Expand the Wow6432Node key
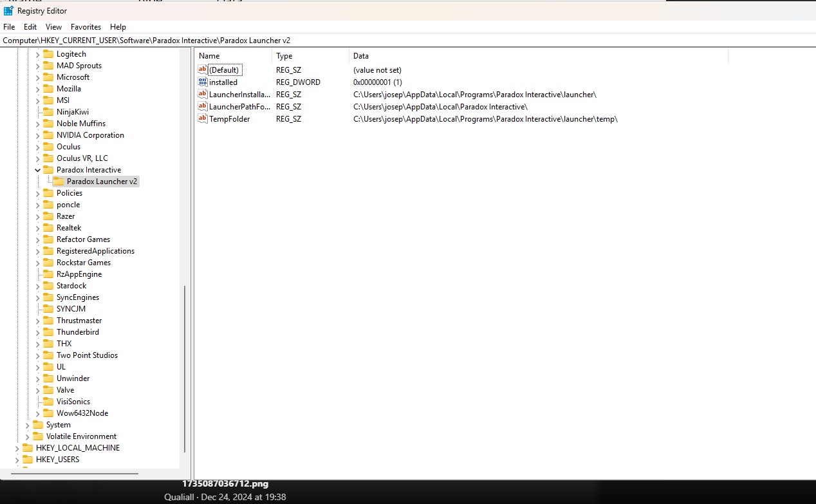Viewport: 816px width, 504px height. point(37,413)
